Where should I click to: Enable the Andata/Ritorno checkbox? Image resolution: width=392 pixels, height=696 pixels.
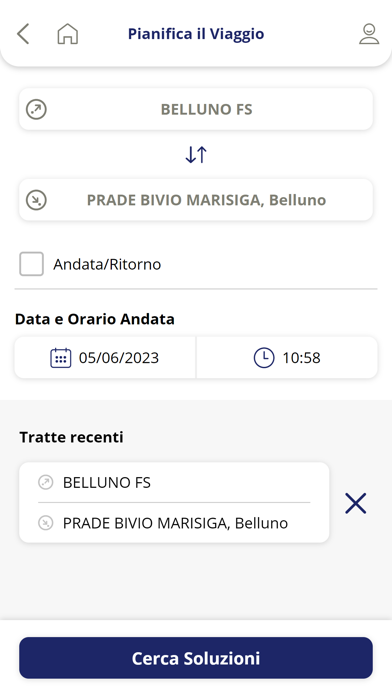[x=32, y=264]
